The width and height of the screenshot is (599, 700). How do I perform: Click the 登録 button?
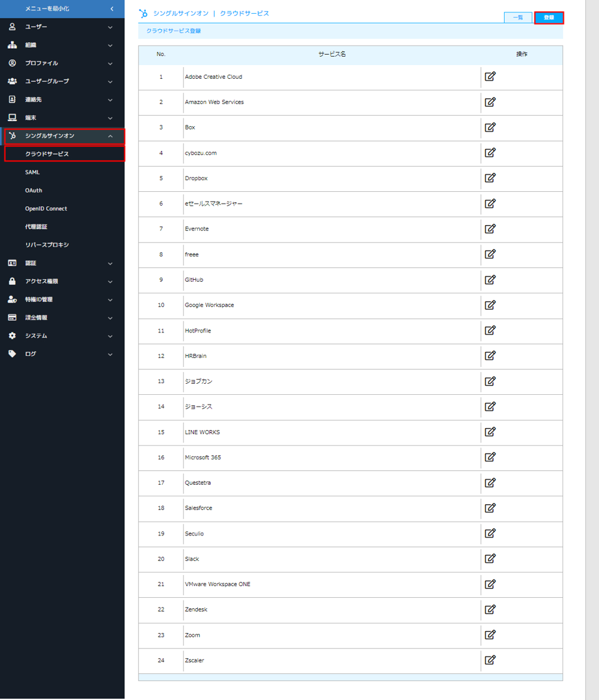549,18
